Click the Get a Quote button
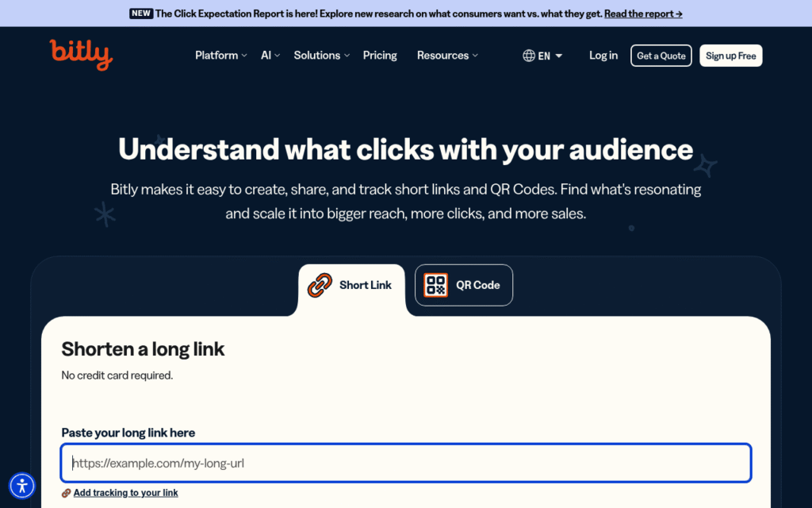 click(x=661, y=56)
